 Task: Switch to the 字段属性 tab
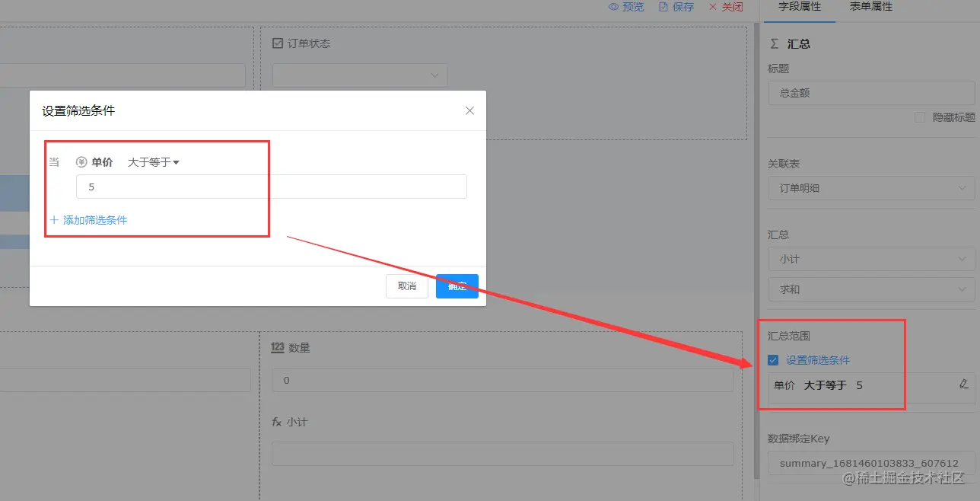point(800,7)
